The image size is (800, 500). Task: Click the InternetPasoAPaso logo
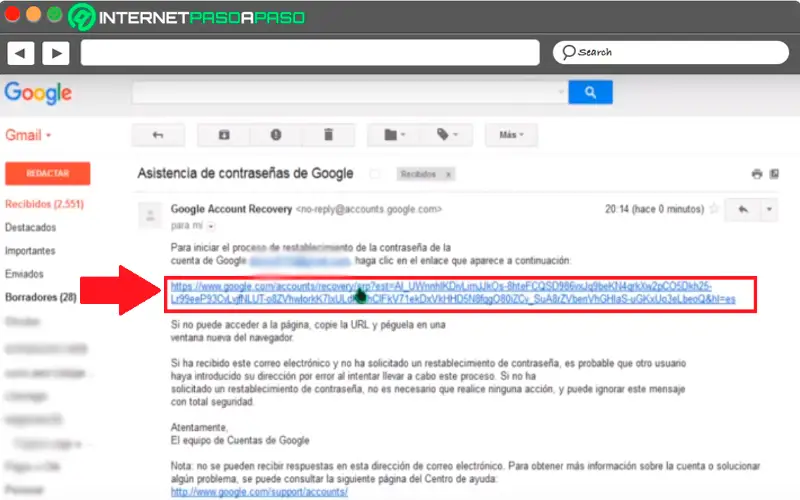pos(186,17)
